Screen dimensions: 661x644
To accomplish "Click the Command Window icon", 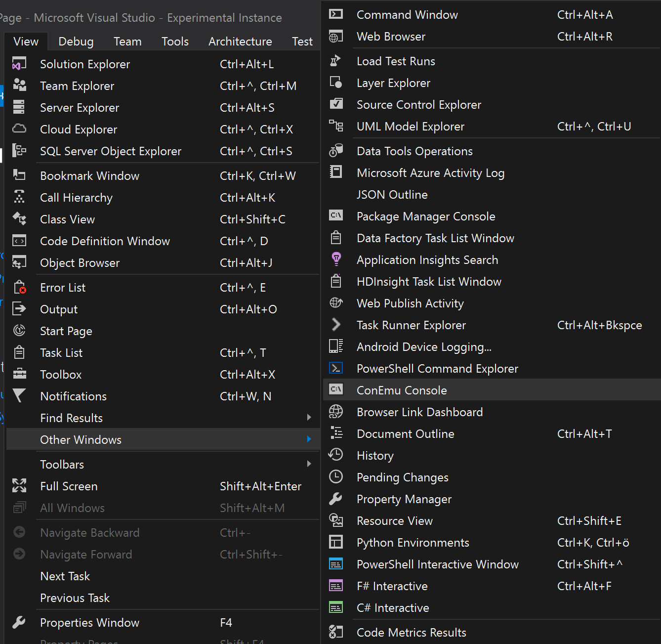I will 336,15.
